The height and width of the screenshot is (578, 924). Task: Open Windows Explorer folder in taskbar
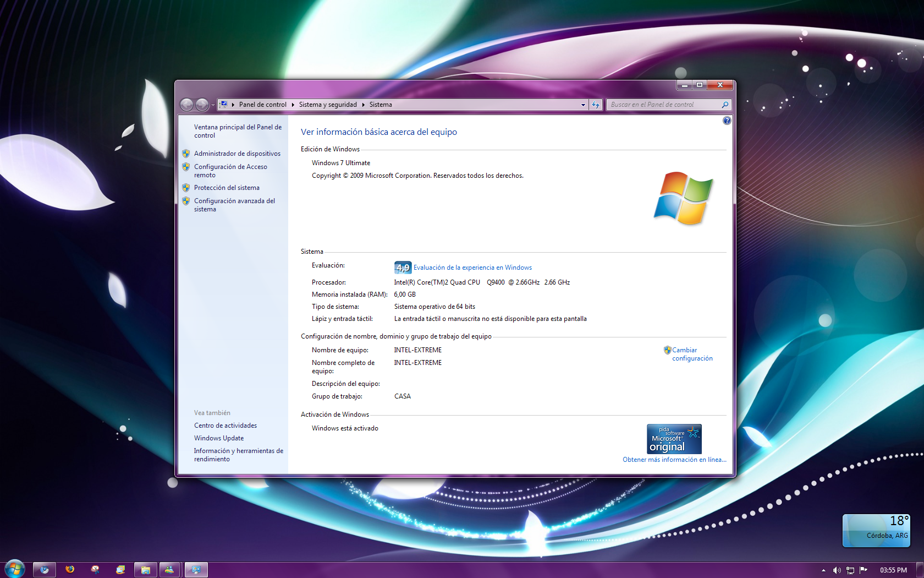click(x=146, y=570)
